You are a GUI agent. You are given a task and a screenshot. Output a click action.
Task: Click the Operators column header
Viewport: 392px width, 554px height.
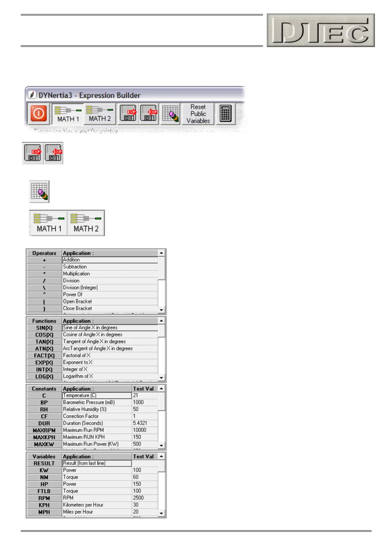pos(44,253)
